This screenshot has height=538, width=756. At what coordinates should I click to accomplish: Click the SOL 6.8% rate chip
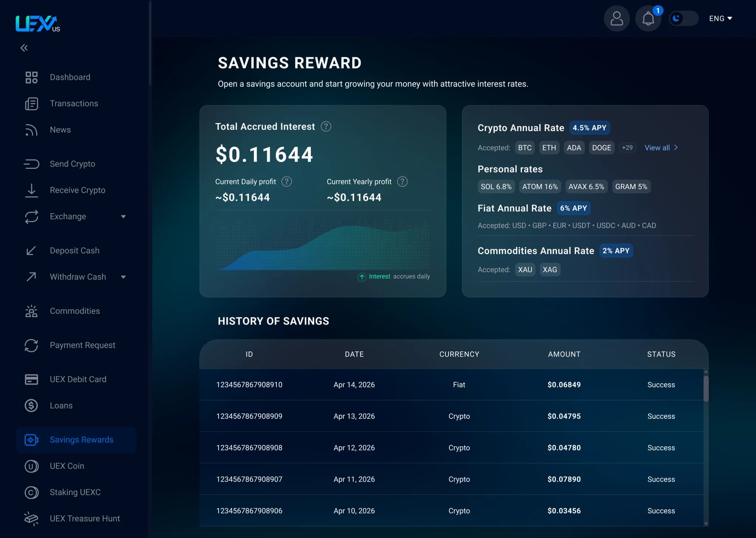point(496,186)
